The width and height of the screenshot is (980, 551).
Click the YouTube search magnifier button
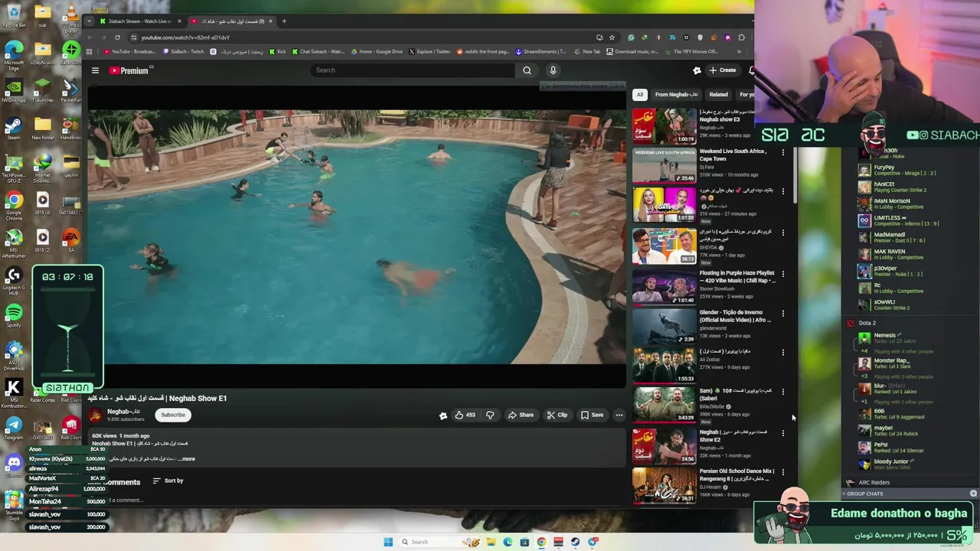coord(527,70)
